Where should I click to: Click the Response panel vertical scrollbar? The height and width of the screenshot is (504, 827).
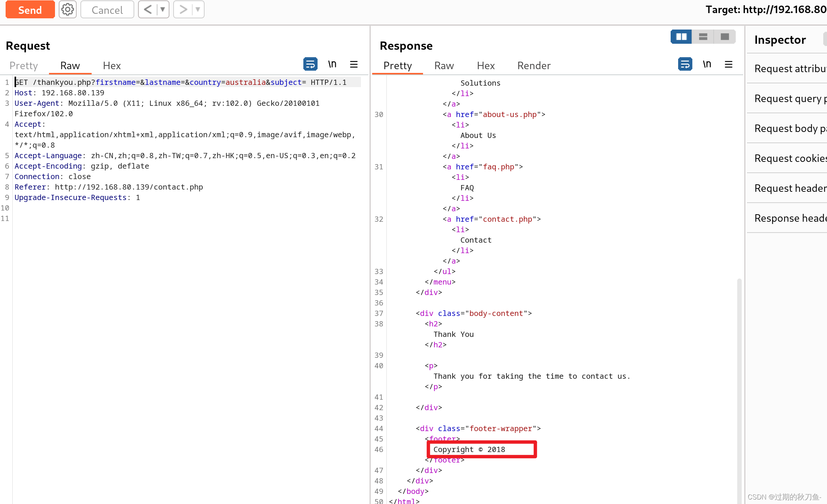(x=739, y=389)
